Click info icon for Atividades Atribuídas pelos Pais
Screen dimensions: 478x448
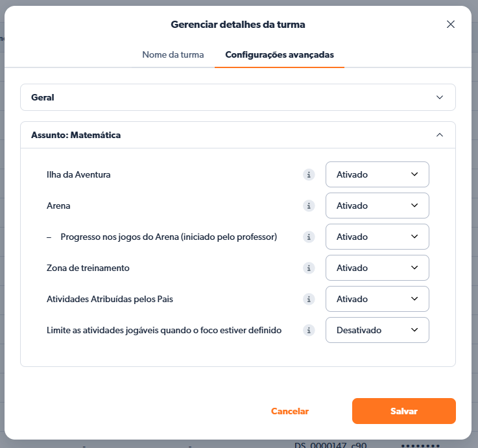(309, 299)
